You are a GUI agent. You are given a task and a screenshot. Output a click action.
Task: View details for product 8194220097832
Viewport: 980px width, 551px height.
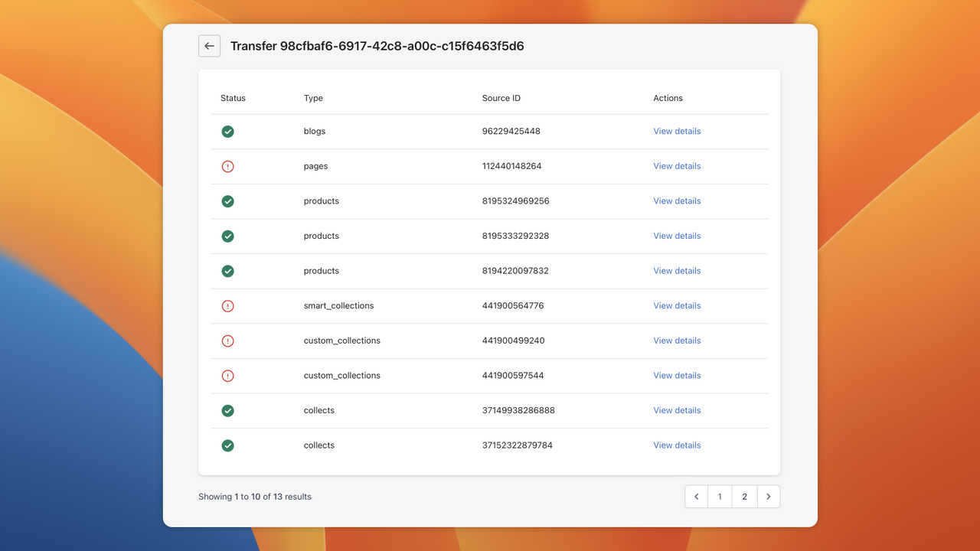(x=677, y=271)
